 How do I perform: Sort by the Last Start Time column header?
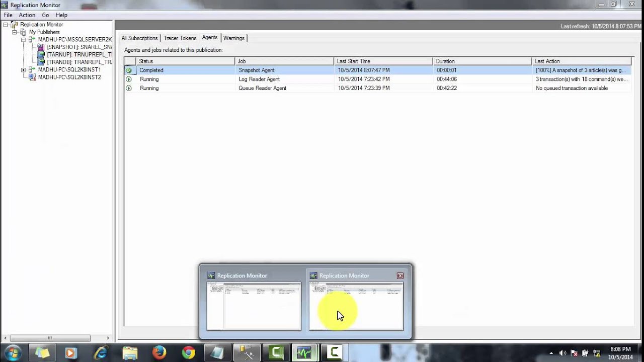[383, 61]
